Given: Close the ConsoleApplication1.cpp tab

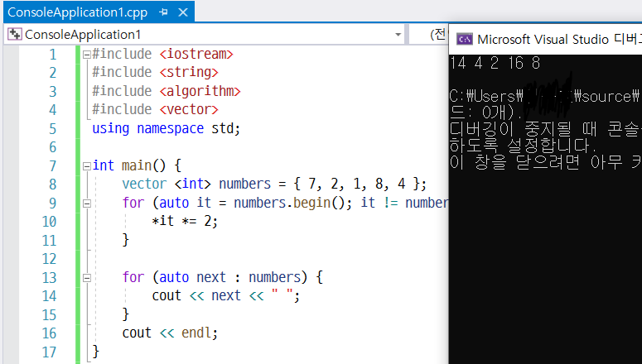Looking at the screenshot, I should pos(183,12).
